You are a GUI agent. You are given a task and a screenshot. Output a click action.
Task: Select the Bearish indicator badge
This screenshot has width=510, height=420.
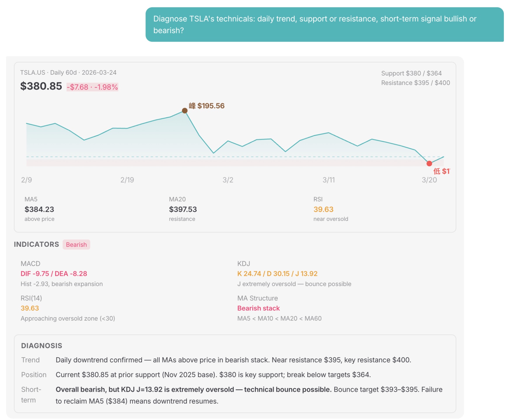76,244
